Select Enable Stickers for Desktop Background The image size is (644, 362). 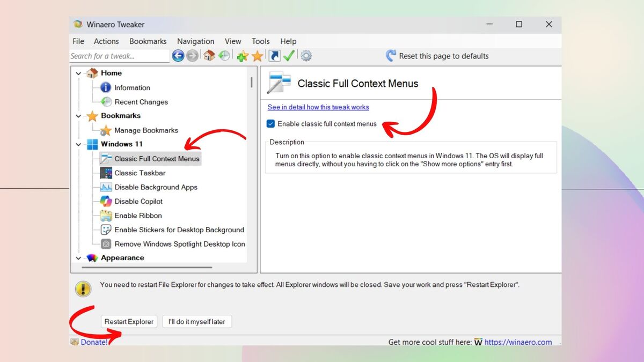point(179,230)
